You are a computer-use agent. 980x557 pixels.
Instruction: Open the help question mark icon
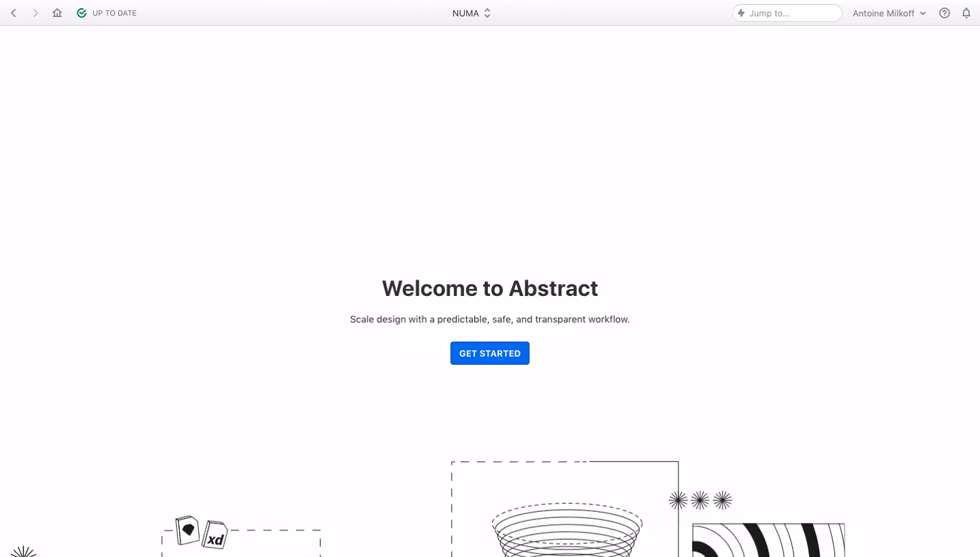pyautogui.click(x=944, y=13)
